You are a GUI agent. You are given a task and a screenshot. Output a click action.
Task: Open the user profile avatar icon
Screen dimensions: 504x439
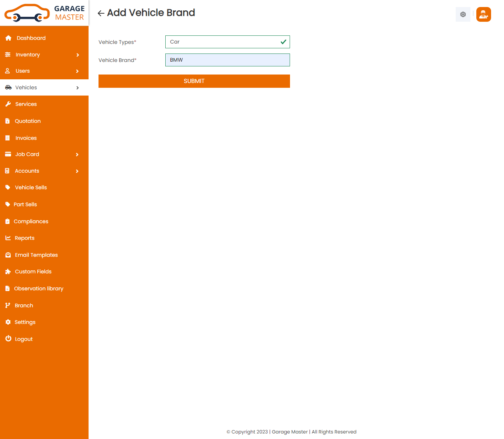tap(483, 14)
